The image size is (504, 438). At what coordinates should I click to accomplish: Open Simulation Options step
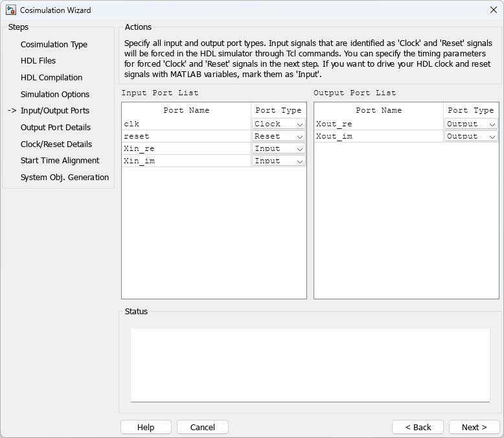55,95
